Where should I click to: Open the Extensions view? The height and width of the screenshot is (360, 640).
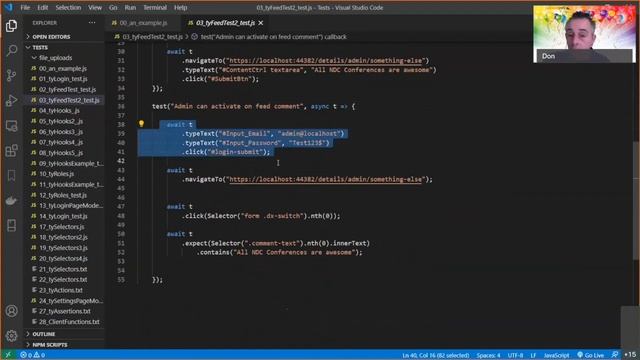[x=11, y=151]
